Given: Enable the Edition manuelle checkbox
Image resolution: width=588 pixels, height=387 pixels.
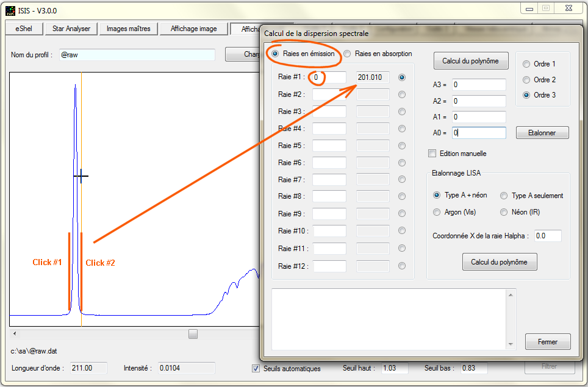Looking at the screenshot, I should 432,154.
